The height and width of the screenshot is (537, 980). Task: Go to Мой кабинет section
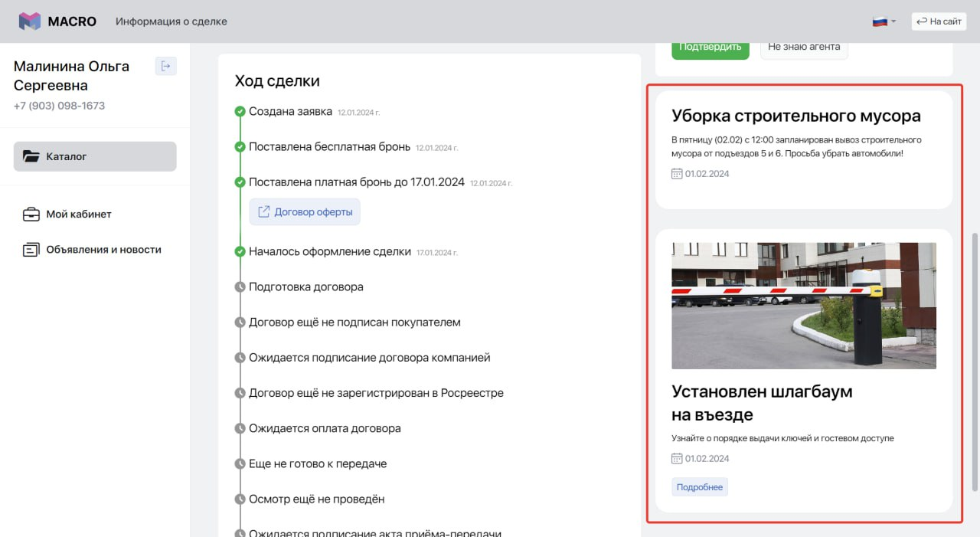[x=78, y=214]
